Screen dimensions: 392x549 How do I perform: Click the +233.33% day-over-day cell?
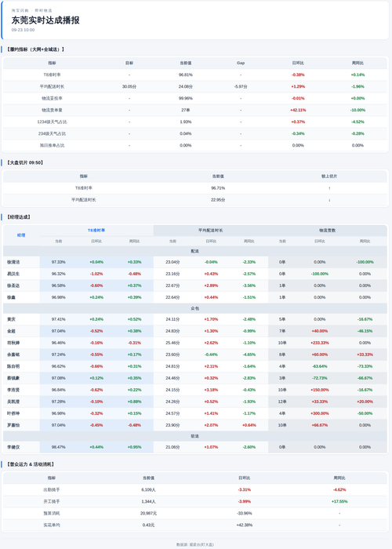coord(320,343)
